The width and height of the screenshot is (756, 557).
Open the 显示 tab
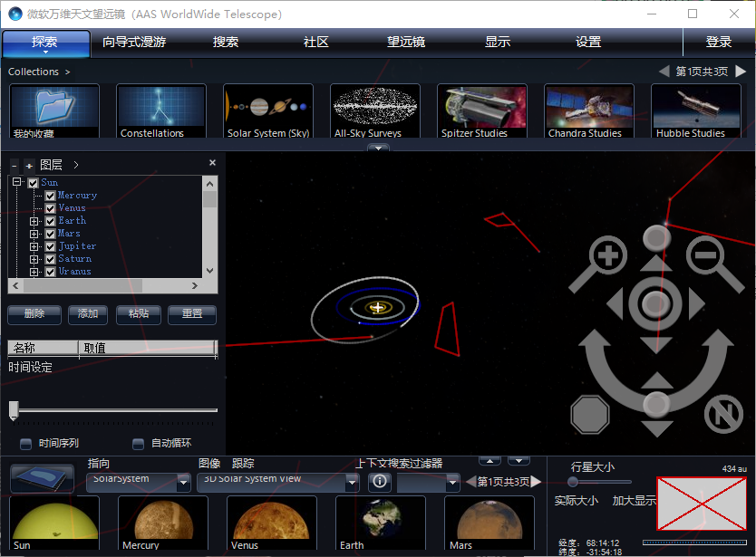pos(498,42)
